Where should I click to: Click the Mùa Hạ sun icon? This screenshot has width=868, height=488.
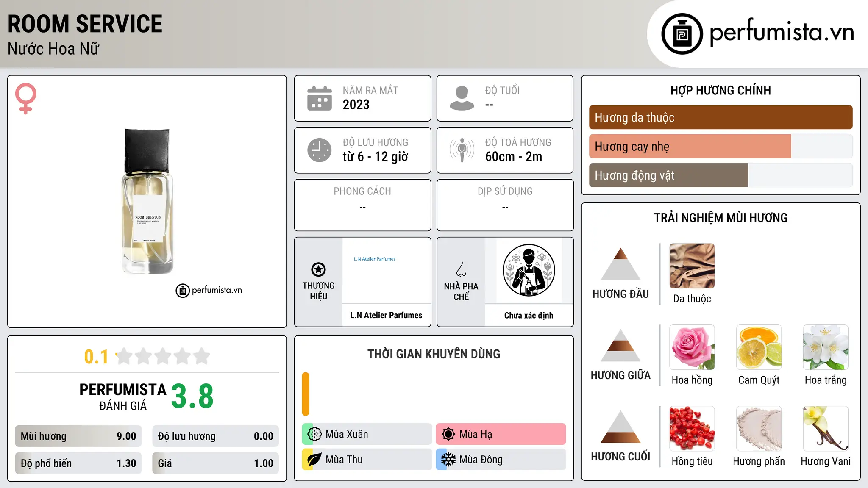click(x=448, y=434)
